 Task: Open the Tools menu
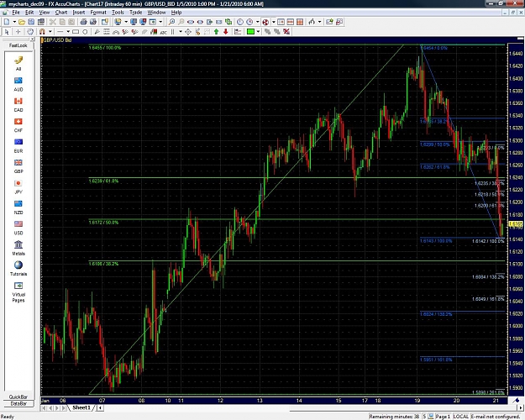(x=118, y=13)
